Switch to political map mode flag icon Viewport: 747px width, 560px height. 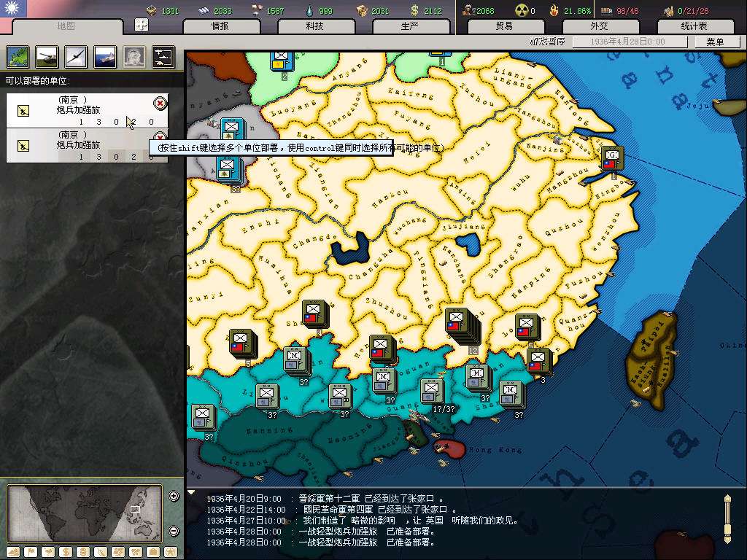(x=31, y=553)
